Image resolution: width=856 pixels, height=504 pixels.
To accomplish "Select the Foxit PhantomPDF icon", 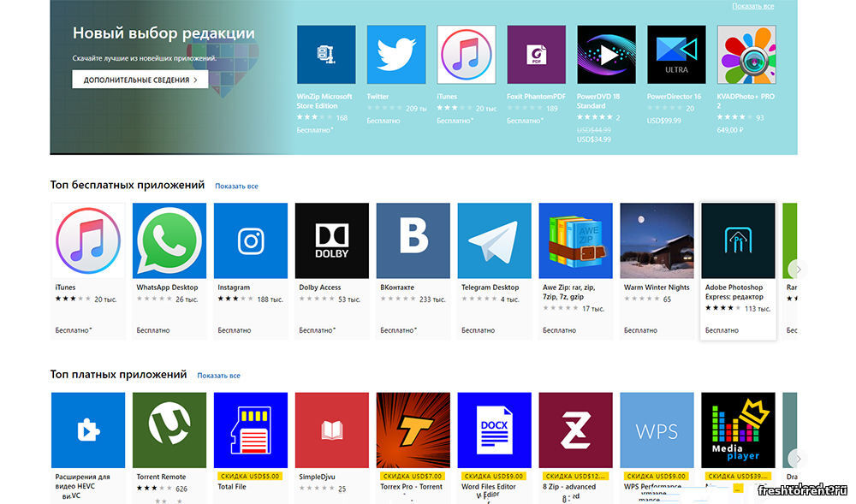I will [x=536, y=55].
